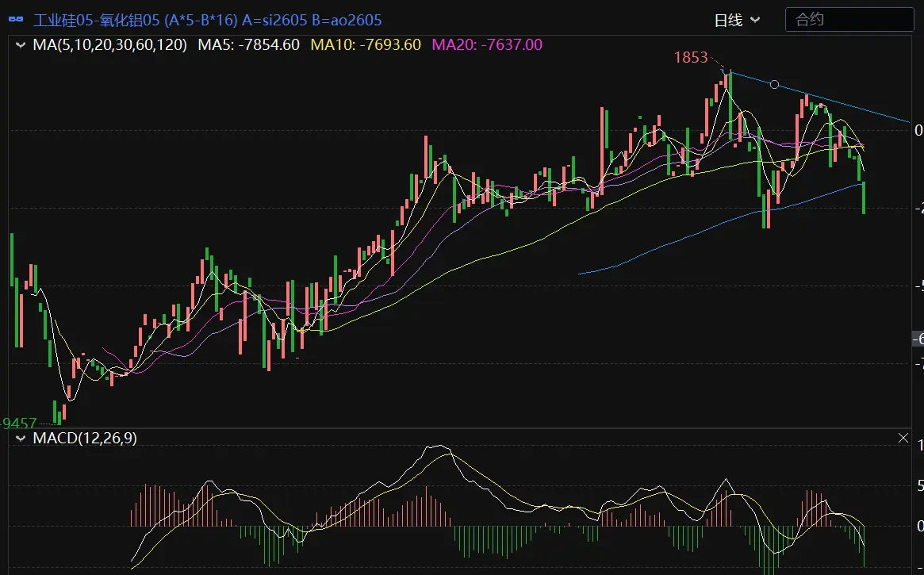Click the 9457 low price label

coord(20,422)
